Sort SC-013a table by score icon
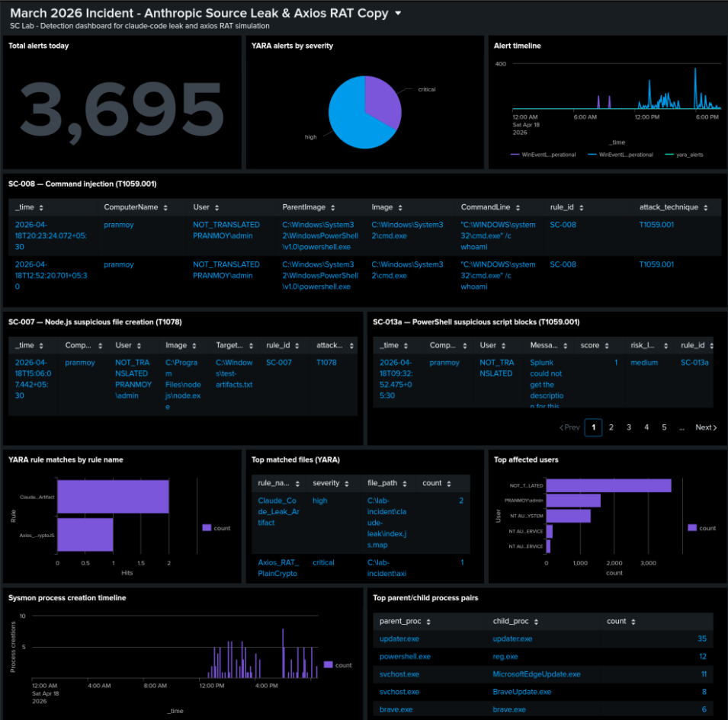The width and height of the screenshot is (728, 720). (607, 346)
